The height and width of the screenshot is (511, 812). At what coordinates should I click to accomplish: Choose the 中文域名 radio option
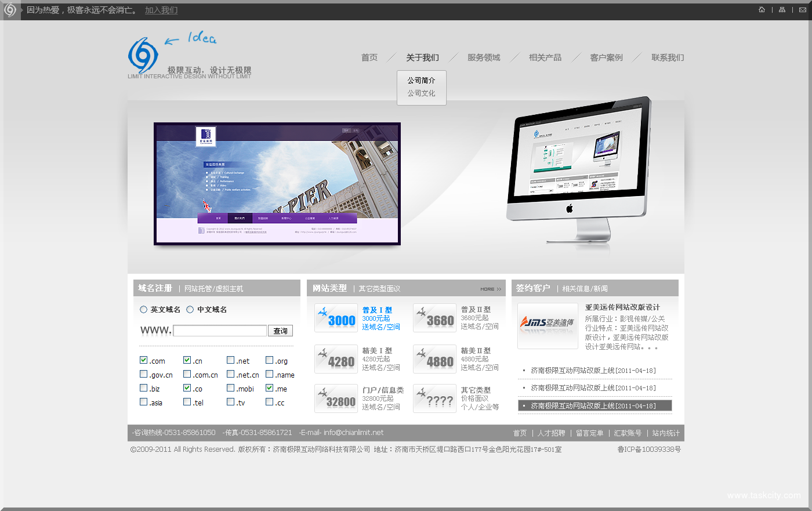coord(190,310)
